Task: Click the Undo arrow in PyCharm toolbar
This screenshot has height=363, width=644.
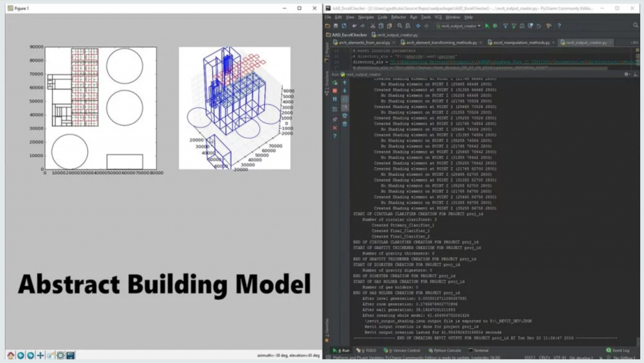Action: coord(355,26)
